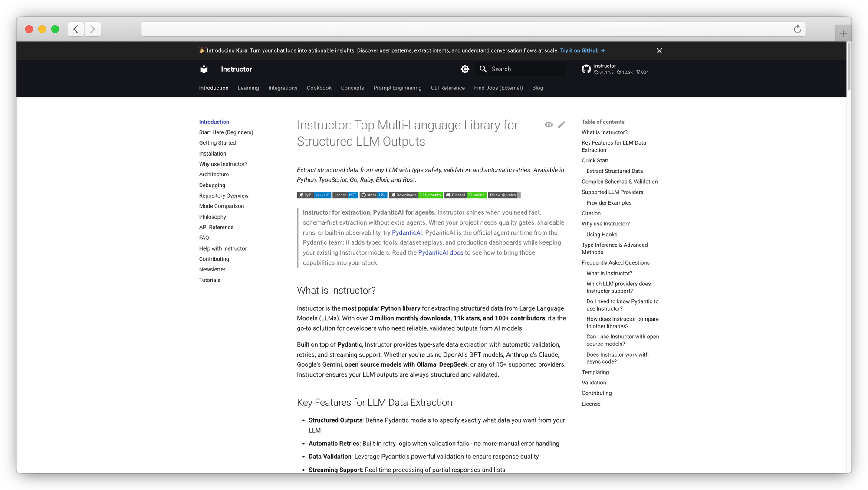Reload the page with refresh icon
This screenshot has height=490, width=868.
point(797,29)
